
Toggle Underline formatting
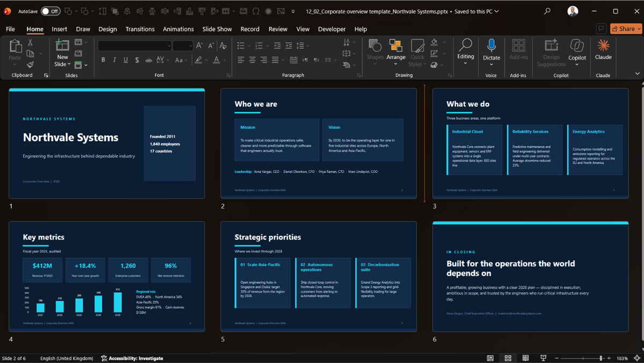coord(126,60)
